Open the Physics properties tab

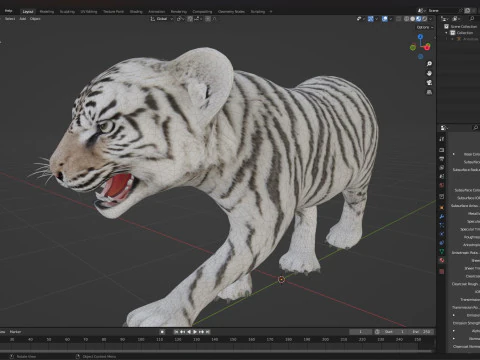442,234
